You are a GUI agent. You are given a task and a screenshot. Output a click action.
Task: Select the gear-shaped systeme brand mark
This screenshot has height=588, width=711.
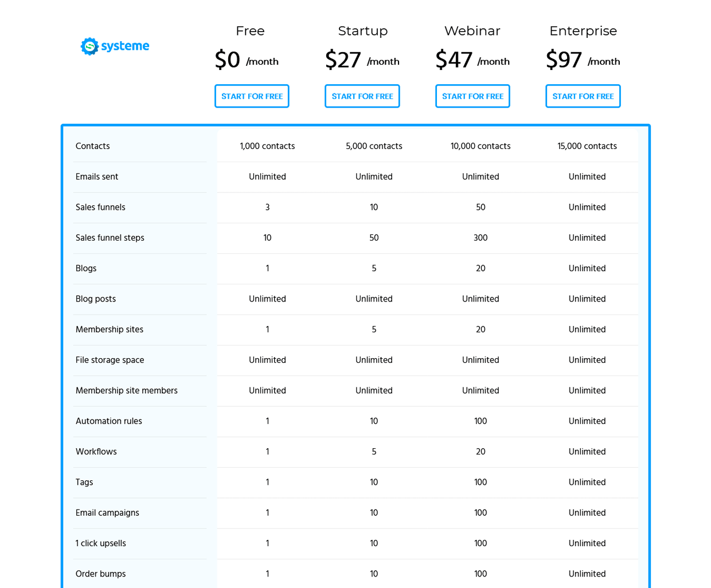tap(89, 46)
